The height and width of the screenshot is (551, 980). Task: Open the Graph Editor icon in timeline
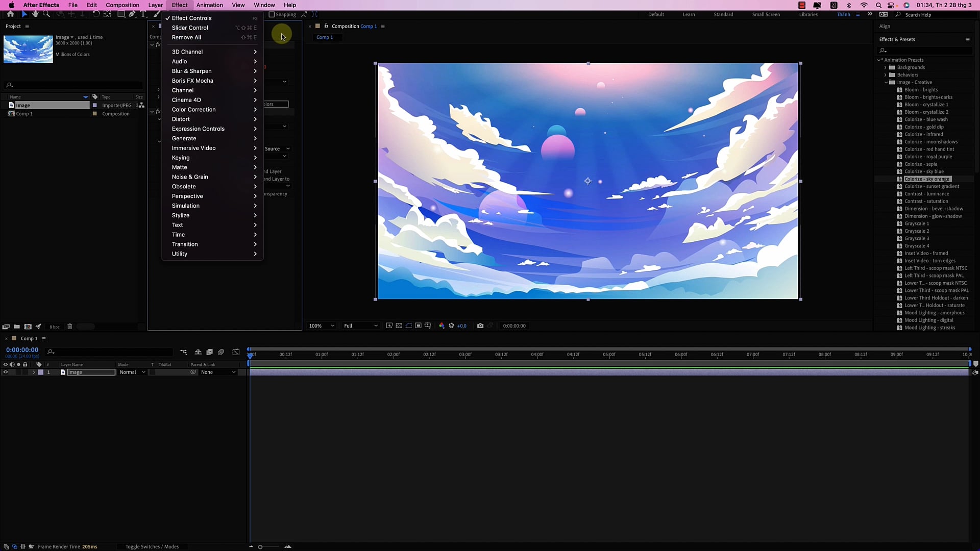[236, 352]
